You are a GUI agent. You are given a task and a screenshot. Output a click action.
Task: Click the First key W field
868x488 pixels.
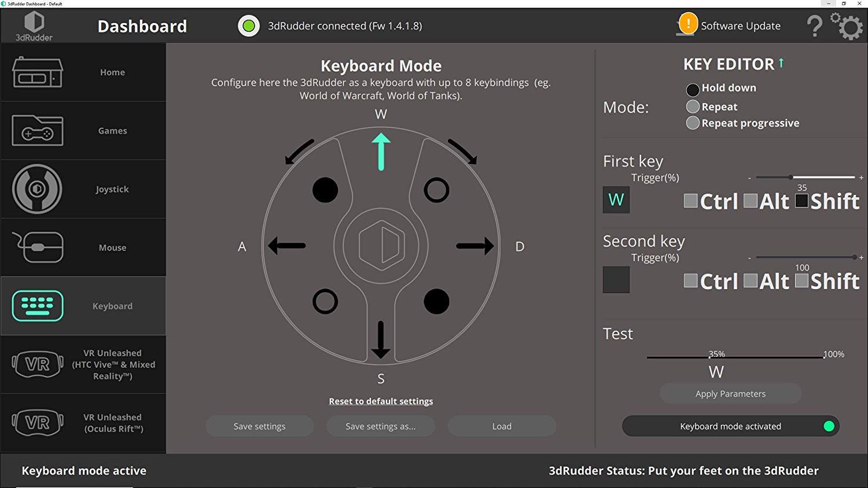coord(616,199)
